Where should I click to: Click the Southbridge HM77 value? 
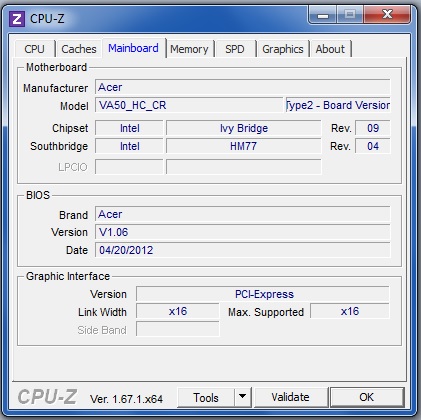[244, 146]
